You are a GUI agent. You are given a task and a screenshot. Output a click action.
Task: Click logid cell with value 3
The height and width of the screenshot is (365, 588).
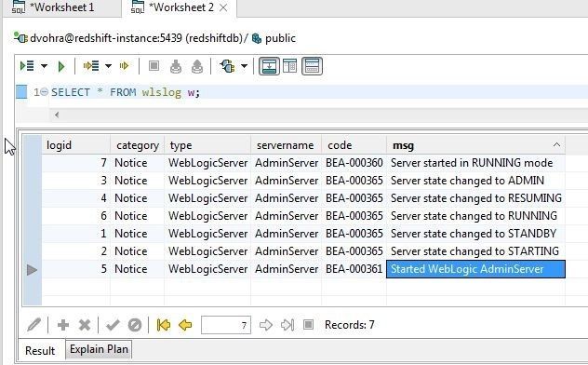click(x=75, y=181)
